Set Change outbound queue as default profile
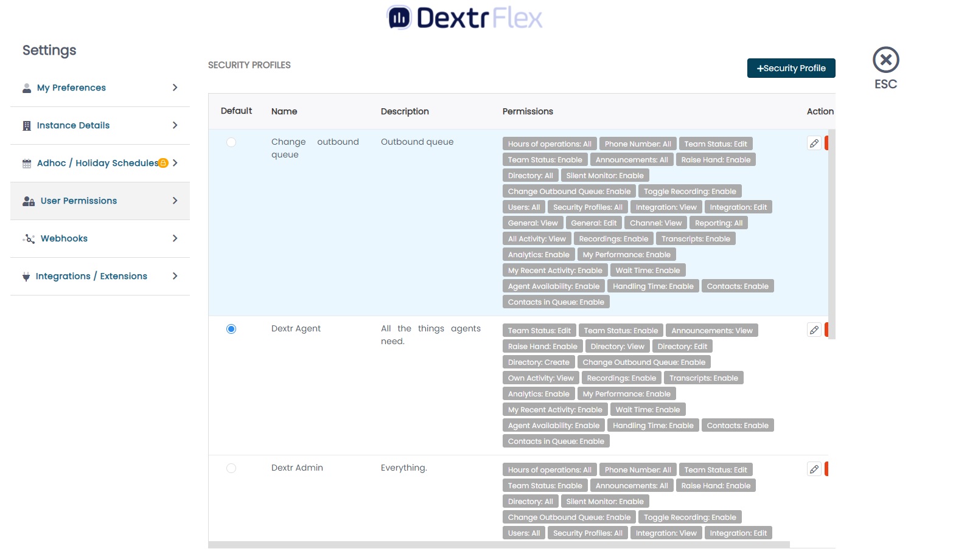The image size is (967, 560). tap(231, 142)
